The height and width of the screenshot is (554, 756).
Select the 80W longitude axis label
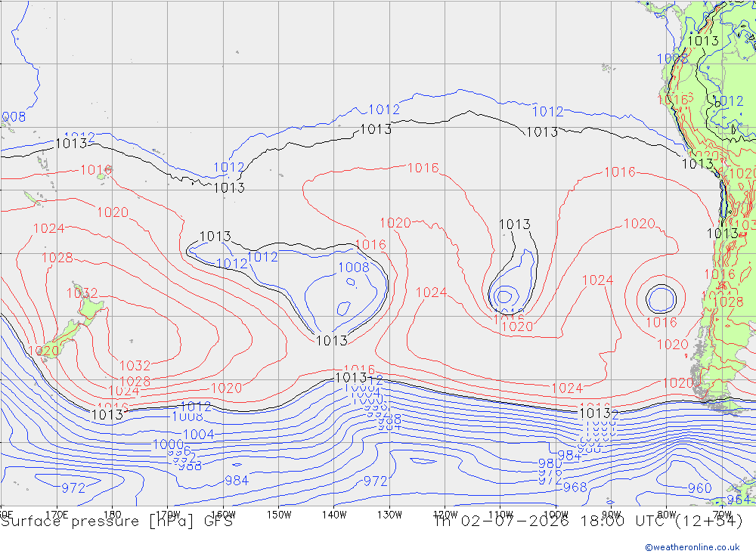667,515
